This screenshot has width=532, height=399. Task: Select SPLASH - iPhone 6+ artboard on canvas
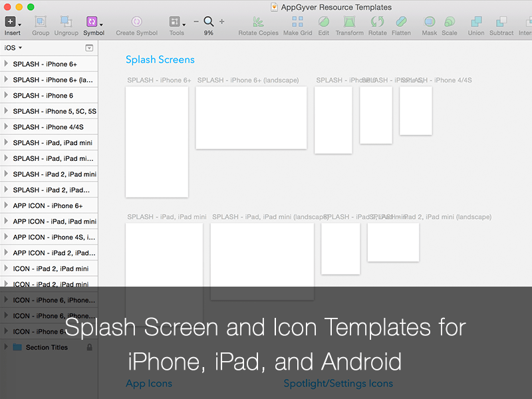point(157,142)
